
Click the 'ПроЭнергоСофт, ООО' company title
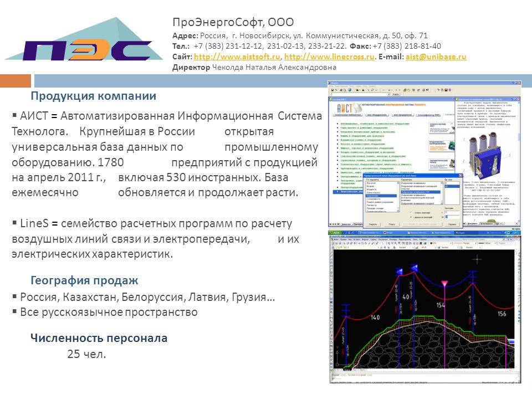tap(233, 22)
